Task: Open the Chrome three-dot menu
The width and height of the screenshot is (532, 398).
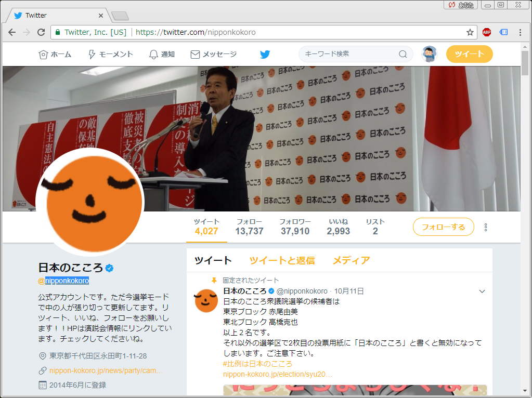Action: (x=520, y=32)
